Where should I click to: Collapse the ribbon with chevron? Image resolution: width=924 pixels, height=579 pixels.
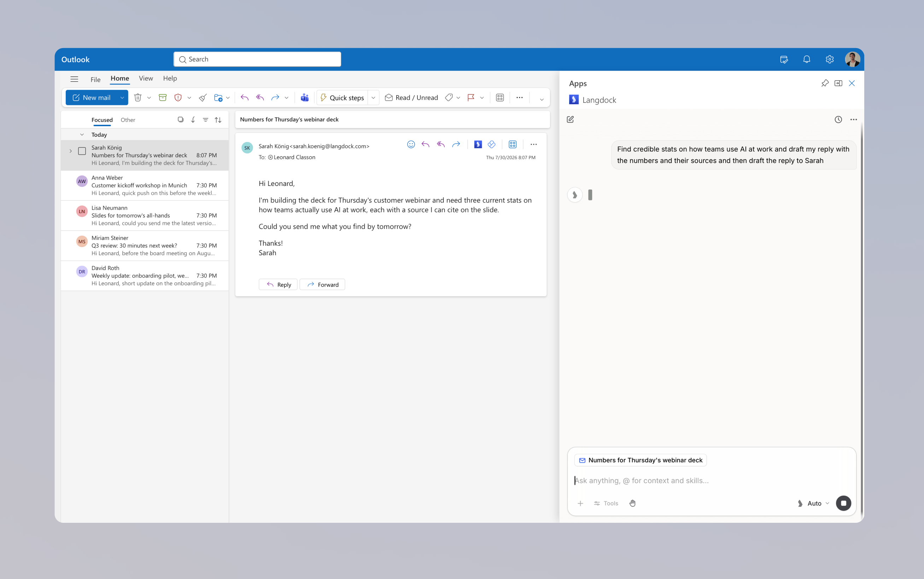point(542,99)
